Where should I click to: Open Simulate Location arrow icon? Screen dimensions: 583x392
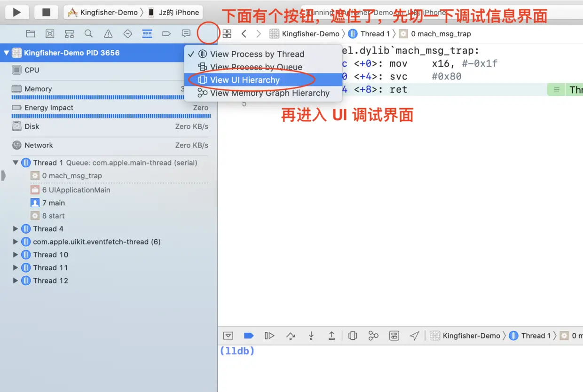click(414, 336)
